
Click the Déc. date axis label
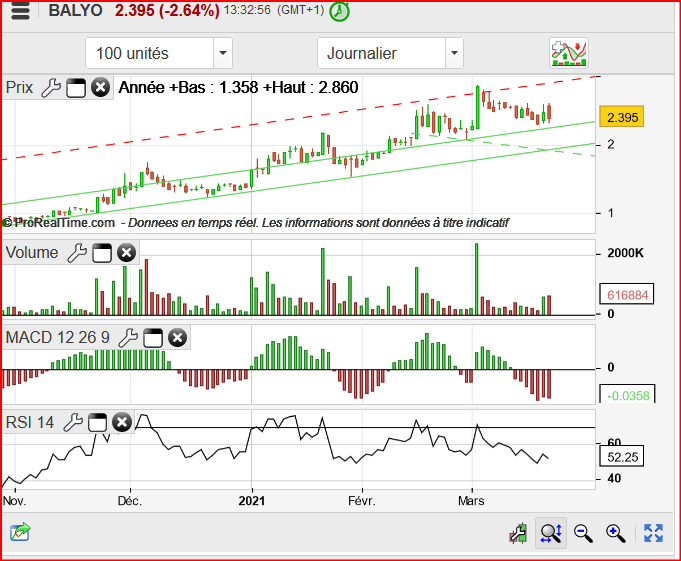click(130, 501)
